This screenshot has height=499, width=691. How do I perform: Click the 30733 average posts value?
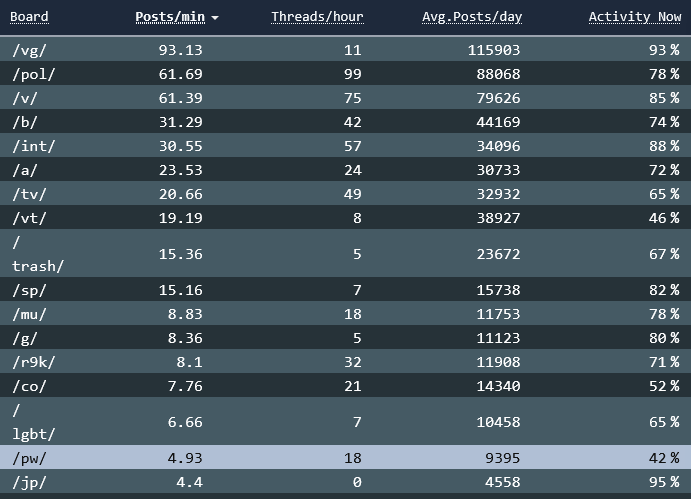click(498, 170)
